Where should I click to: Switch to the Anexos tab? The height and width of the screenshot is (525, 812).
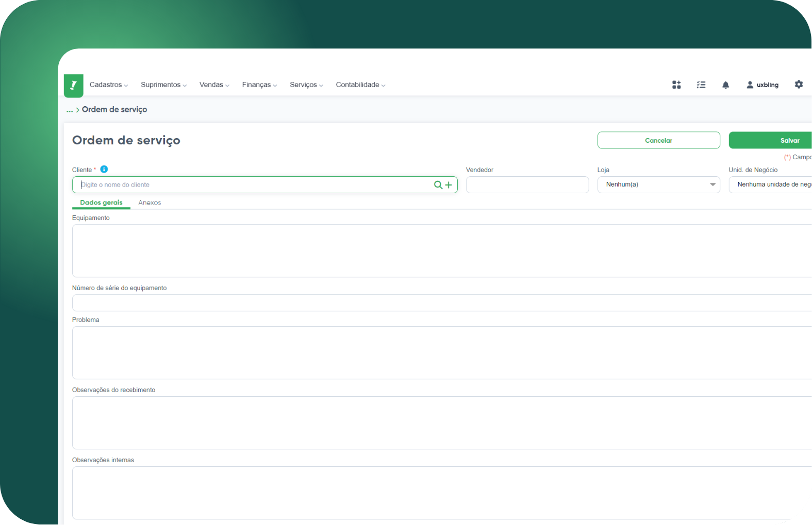(150, 202)
